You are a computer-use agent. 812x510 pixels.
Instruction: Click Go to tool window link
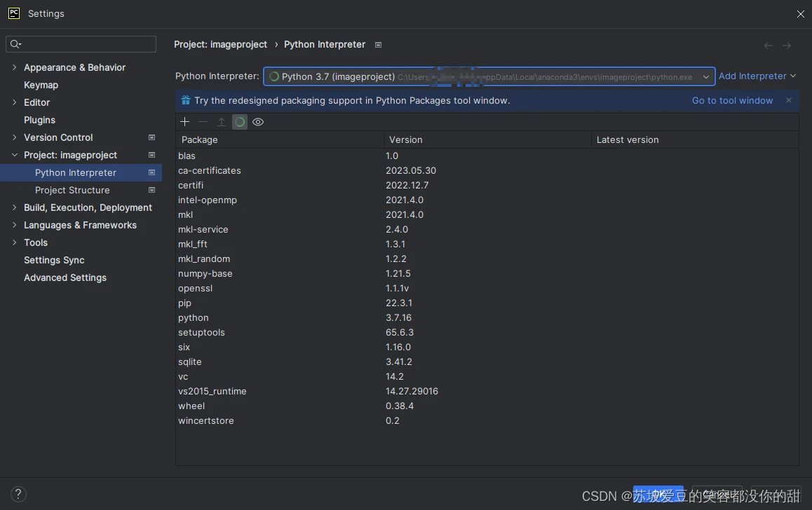coord(732,100)
